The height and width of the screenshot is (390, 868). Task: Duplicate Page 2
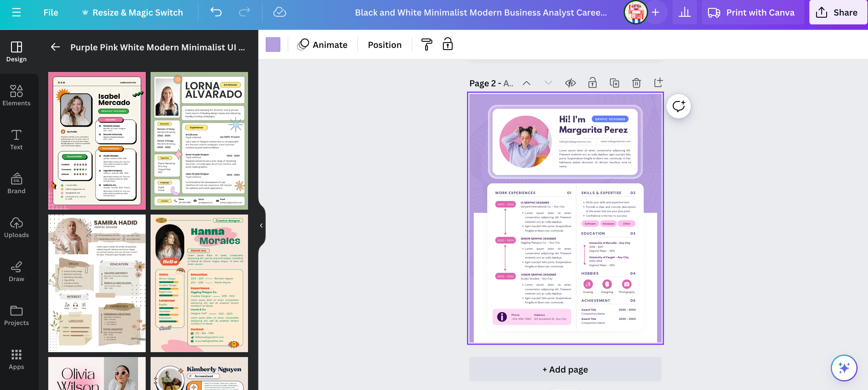(x=614, y=83)
